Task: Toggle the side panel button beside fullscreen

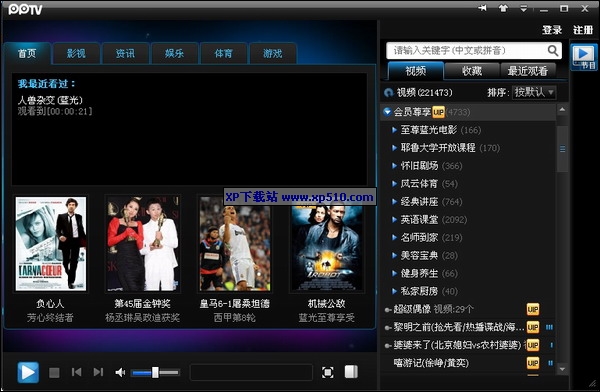Action: (351, 372)
